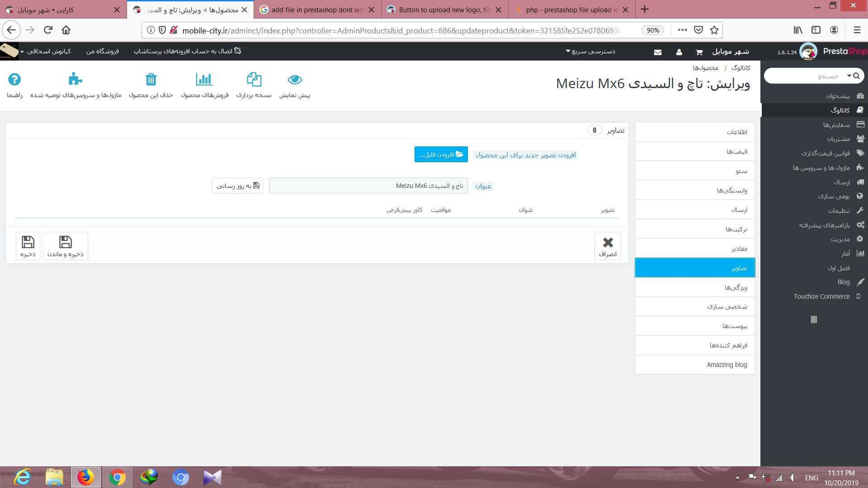
Task: Click the Firefox home button
Action: (x=66, y=30)
